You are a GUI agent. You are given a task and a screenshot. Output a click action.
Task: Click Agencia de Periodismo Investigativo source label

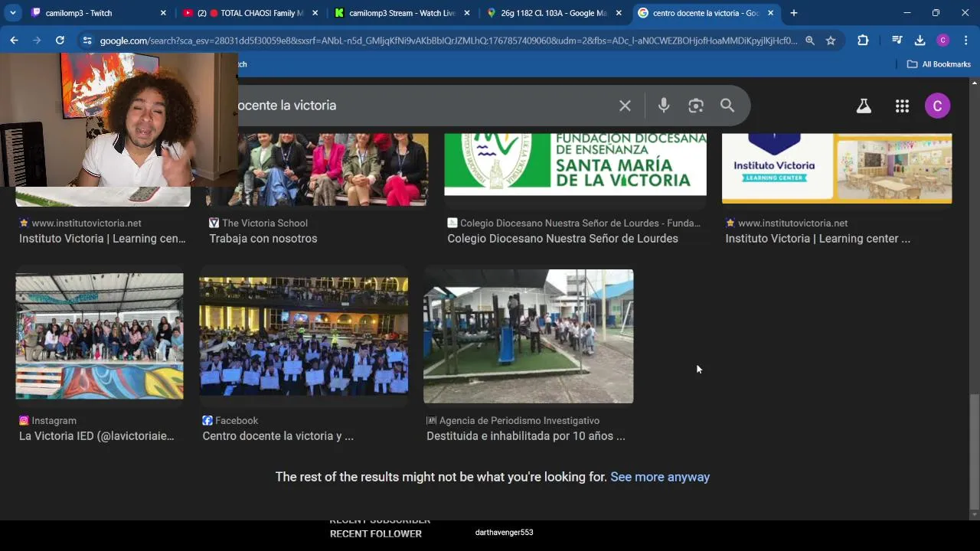(519, 421)
